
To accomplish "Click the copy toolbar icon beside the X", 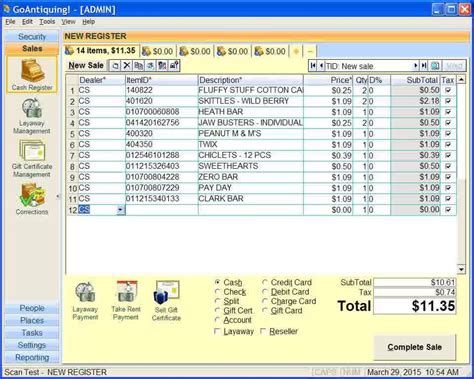I will 138,66.
